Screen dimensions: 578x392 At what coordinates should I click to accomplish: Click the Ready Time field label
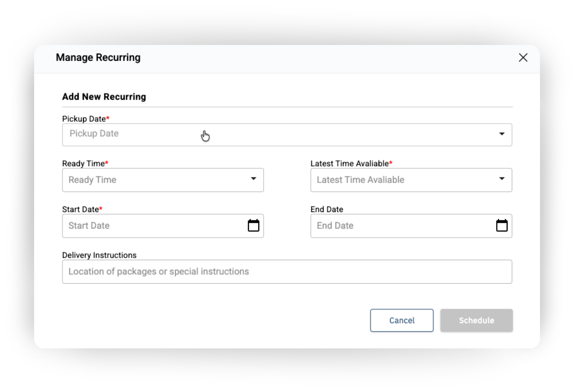click(83, 164)
